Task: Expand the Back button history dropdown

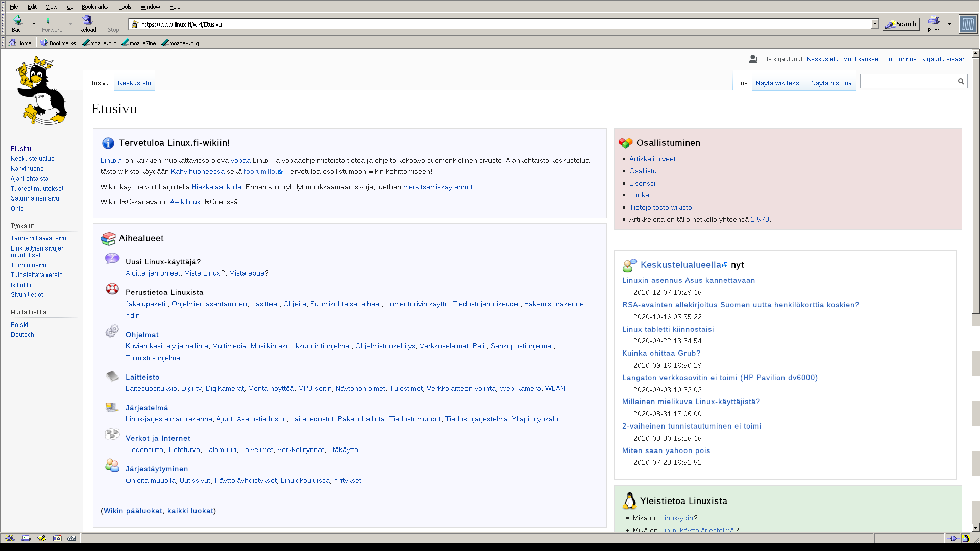Action: tap(34, 23)
